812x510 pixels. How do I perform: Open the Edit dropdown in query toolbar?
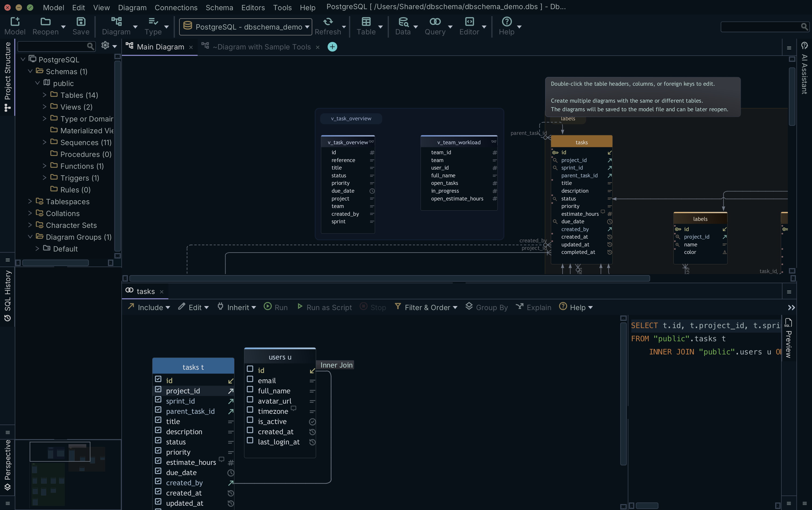click(x=194, y=307)
